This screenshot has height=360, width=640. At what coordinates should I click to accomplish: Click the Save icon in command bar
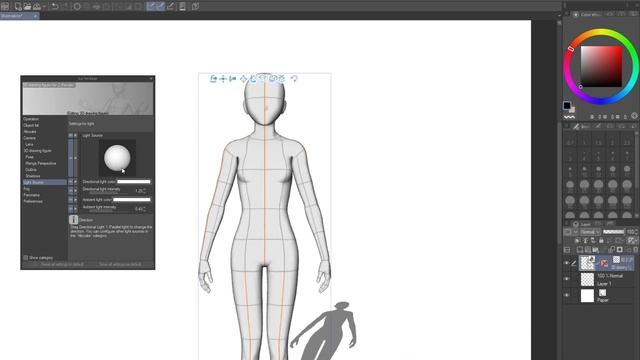tap(36, 6)
